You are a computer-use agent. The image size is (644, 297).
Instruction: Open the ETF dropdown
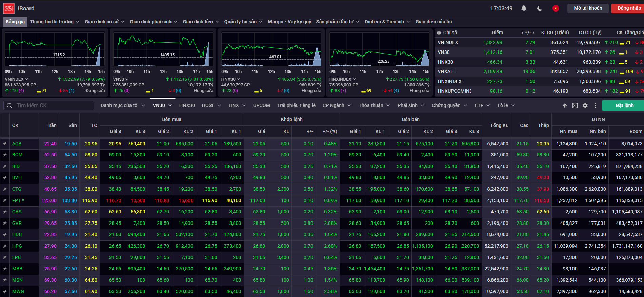click(x=482, y=106)
